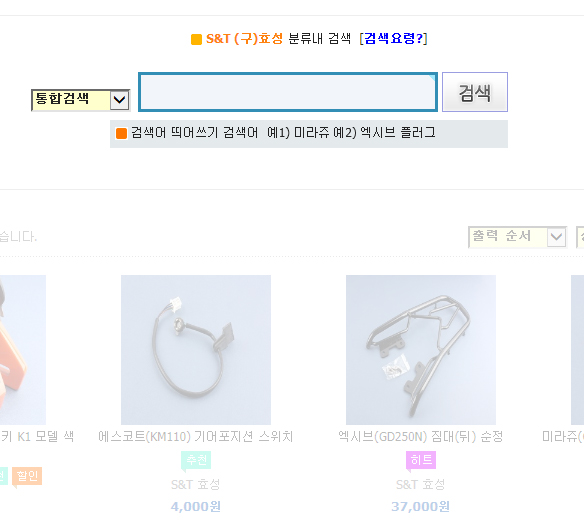Focus the search keyword input field

[288, 92]
